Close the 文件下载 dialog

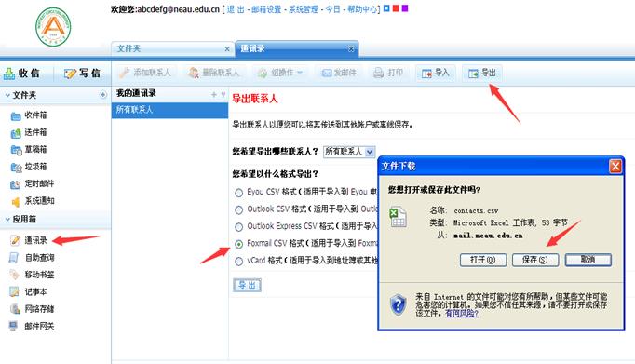(x=615, y=166)
